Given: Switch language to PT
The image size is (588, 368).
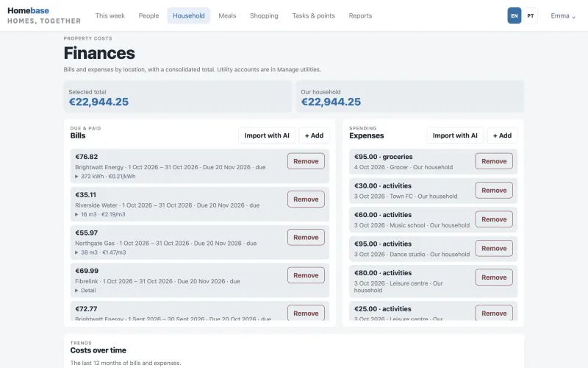Looking at the screenshot, I should (x=530, y=15).
